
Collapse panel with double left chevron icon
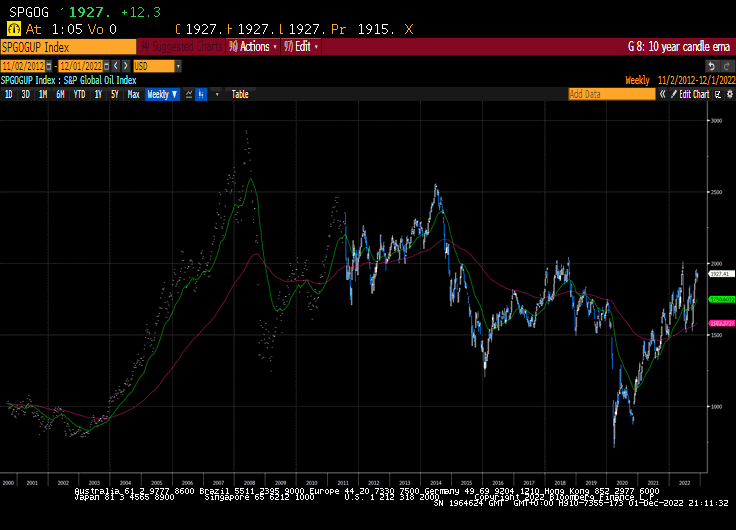(x=662, y=94)
